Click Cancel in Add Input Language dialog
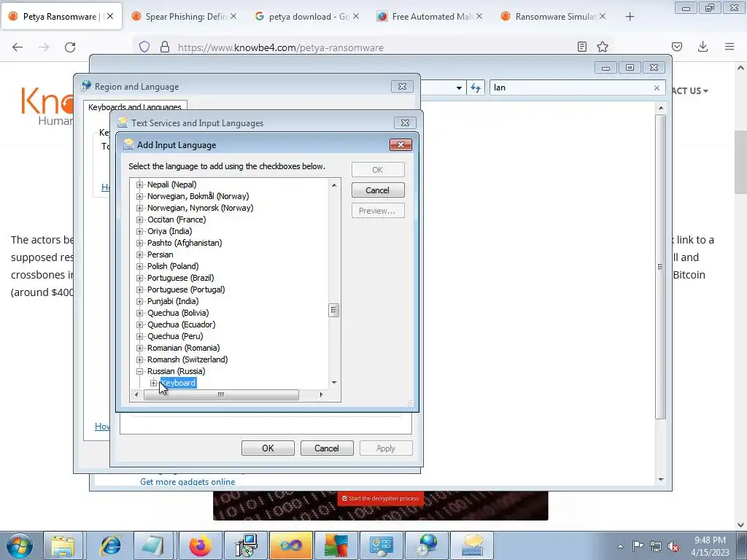747x560 pixels. coord(378,190)
